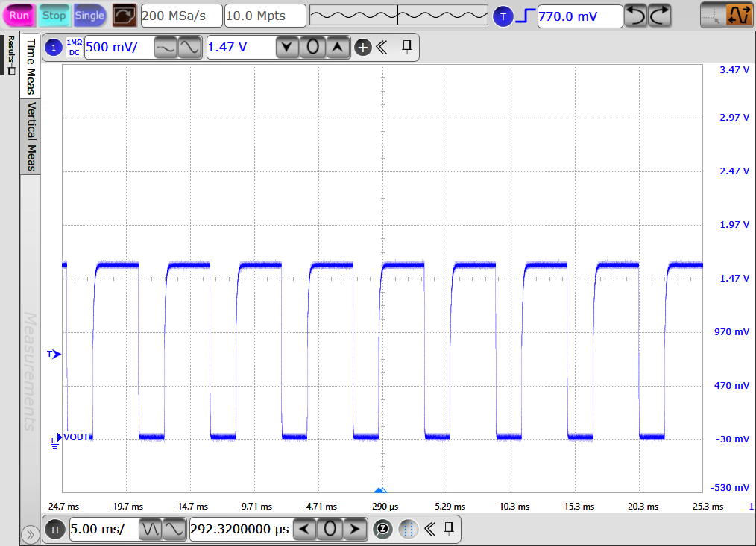Enable horizontal zoom with Z icon
Image resolution: width=756 pixels, height=546 pixels.
[x=382, y=530]
